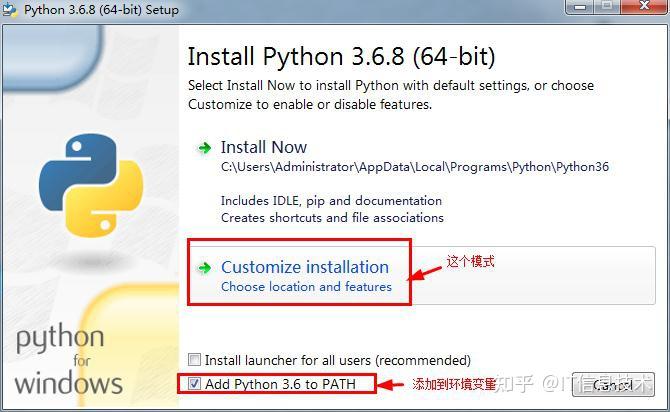Screen dimensions: 670x412
Task: Click the red arrow pointing at Customize installation
Action: (426, 273)
